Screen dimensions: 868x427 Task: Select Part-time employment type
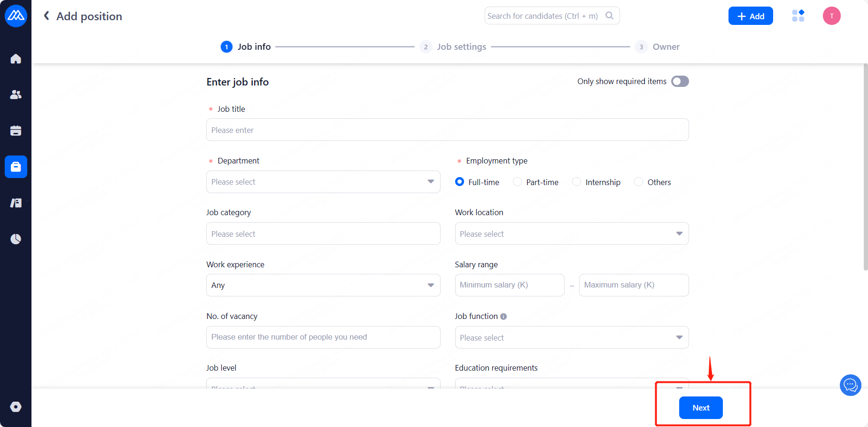[x=518, y=182]
